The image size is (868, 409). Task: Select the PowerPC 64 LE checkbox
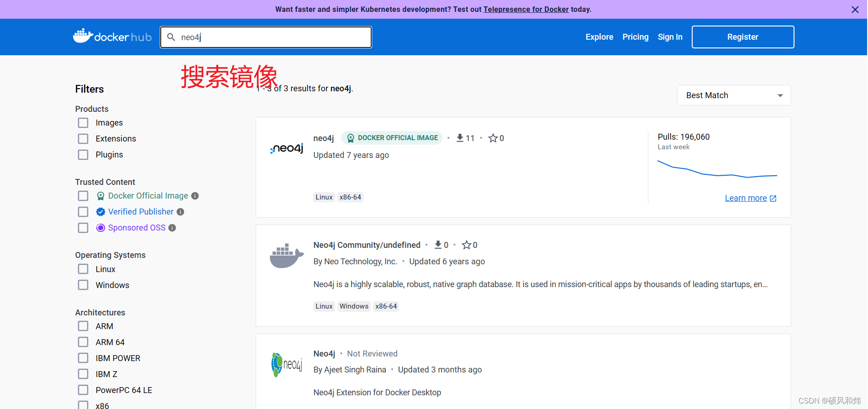(x=83, y=390)
